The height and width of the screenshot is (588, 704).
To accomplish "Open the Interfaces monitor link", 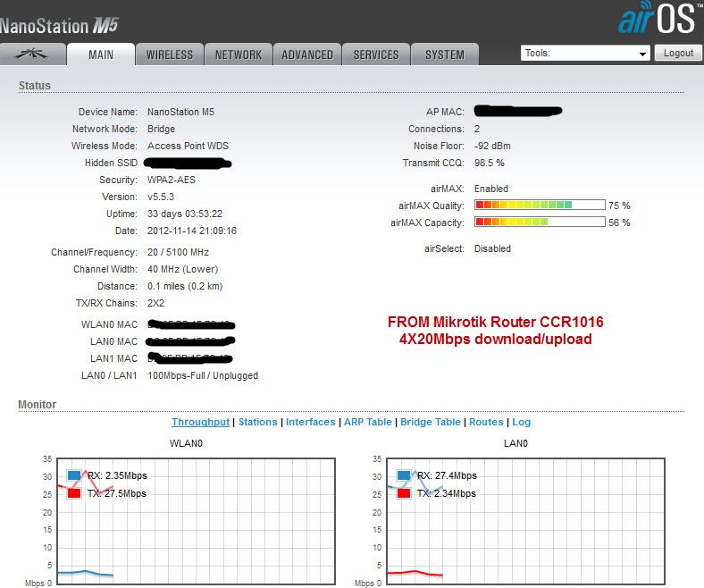I will (x=311, y=422).
